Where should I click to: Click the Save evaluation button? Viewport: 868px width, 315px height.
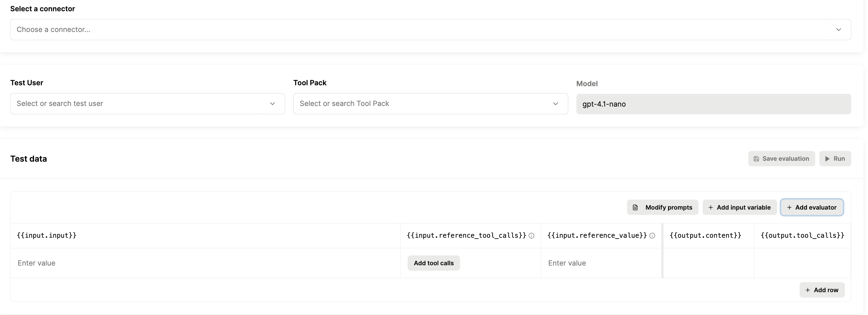coord(781,158)
